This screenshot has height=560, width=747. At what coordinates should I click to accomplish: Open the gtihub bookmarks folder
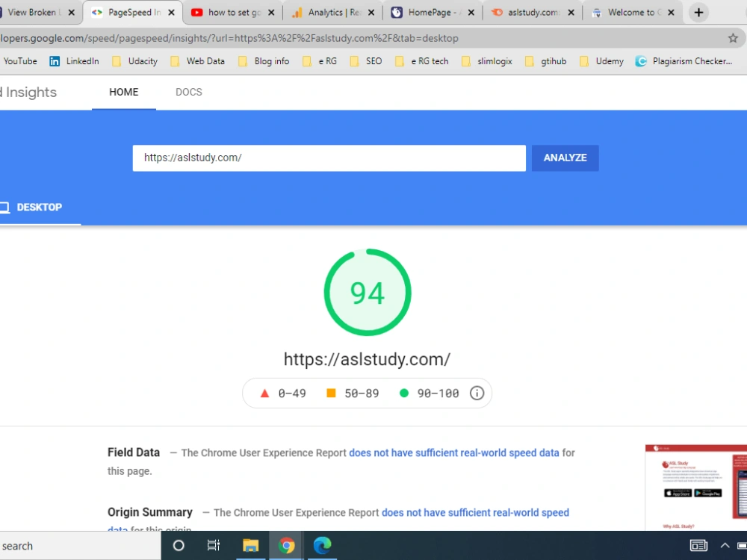pos(545,61)
